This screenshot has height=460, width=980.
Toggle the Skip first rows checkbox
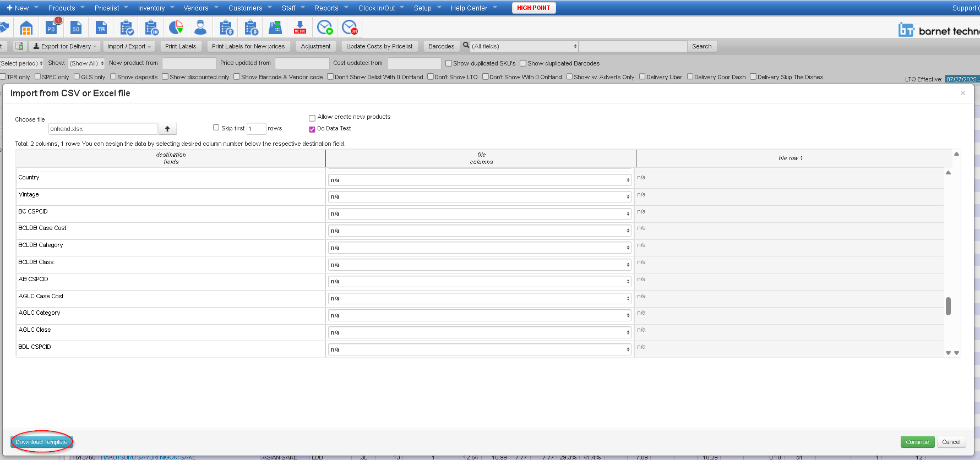216,128
